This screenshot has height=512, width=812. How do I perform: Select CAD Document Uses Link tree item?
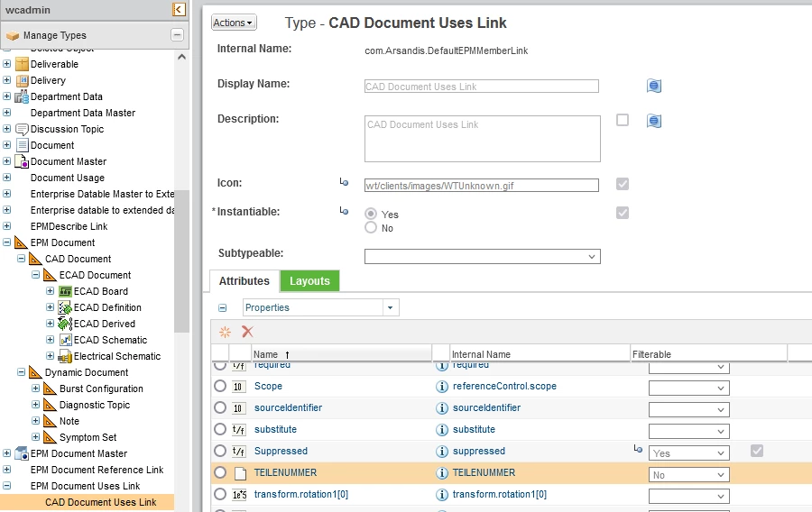(100, 502)
